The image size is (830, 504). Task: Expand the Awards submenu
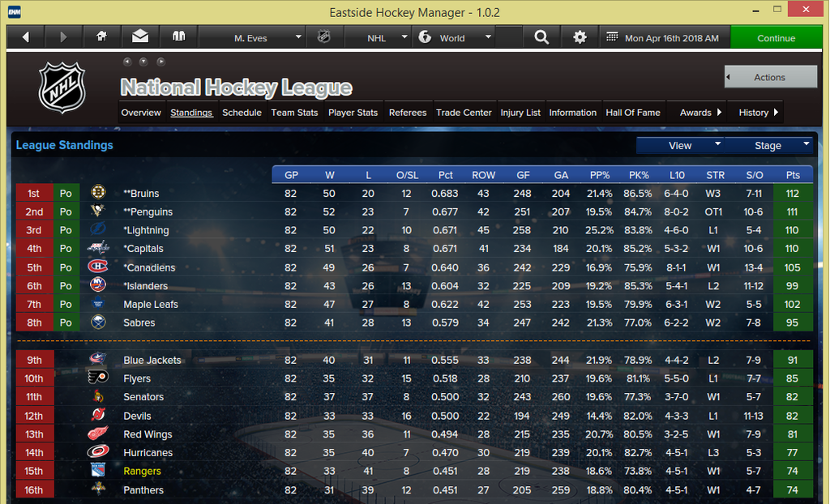click(697, 113)
